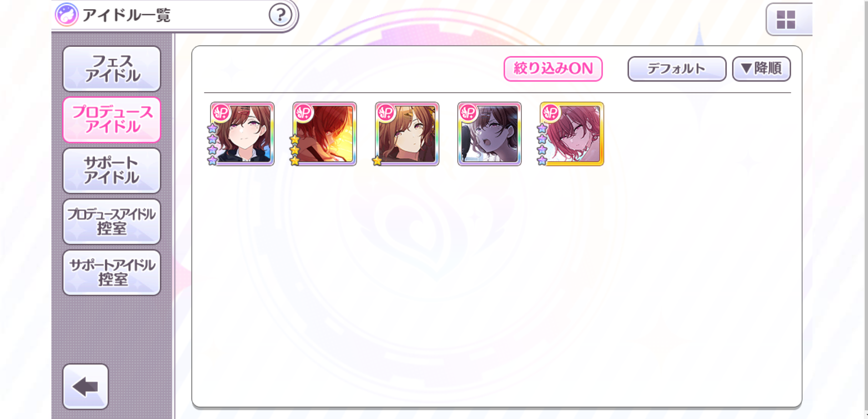Click the gold star on the third card

click(377, 161)
